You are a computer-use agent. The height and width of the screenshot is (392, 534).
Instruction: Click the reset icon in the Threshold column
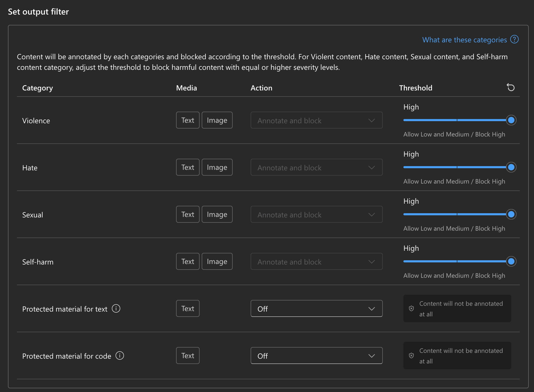(511, 88)
